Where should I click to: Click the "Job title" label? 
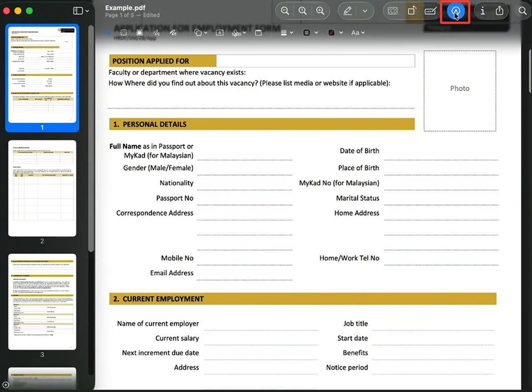point(356,323)
